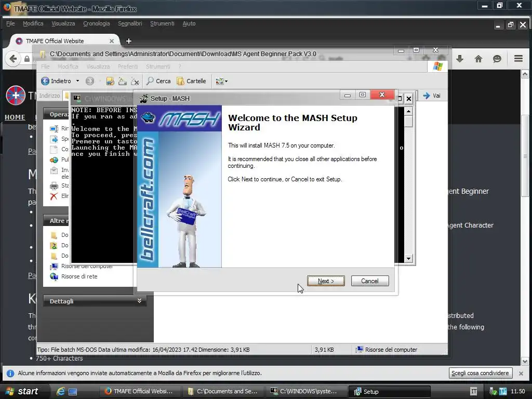Close the TMAFE Official Website tab
The height and width of the screenshot is (399, 532).
[111, 41]
